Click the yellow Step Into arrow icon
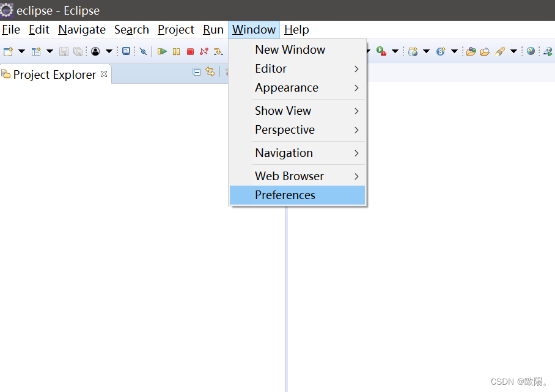Viewport: 555px width, 392px height. pos(218,52)
